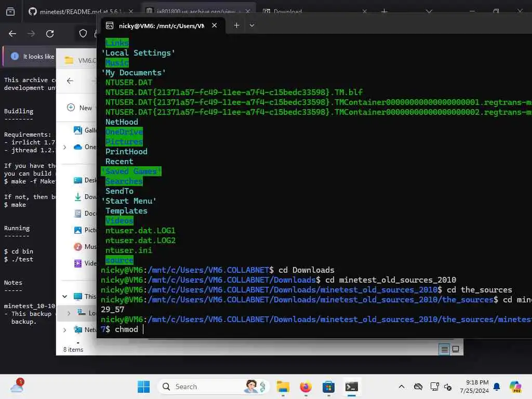The height and width of the screenshot is (399, 532).
Task: Switch to minetest README.md browser tab
Action: (x=81, y=11)
